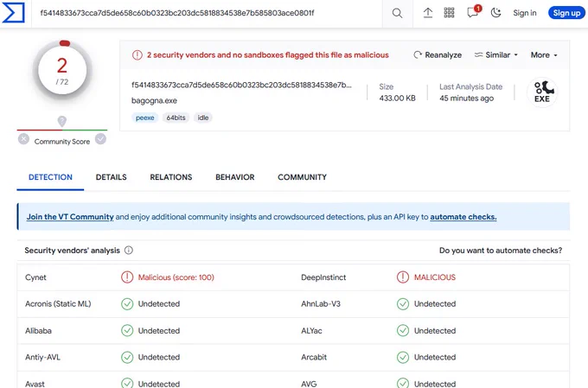View notifications speech bubble icon

[x=473, y=12]
